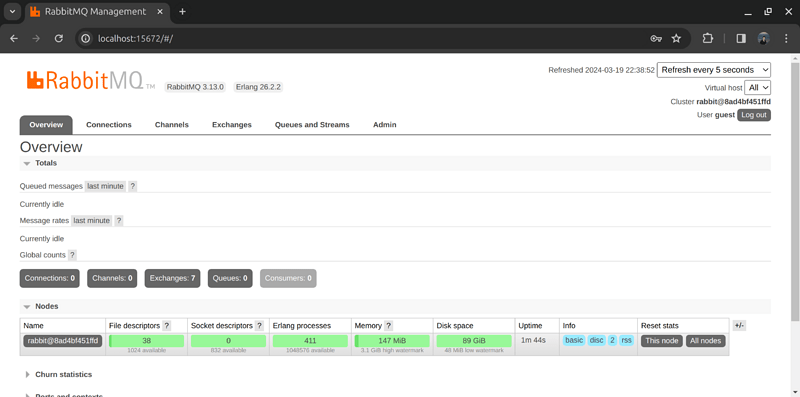Click the help icon for File descriptors
Viewport: 800px width, 397px height.
166,326
